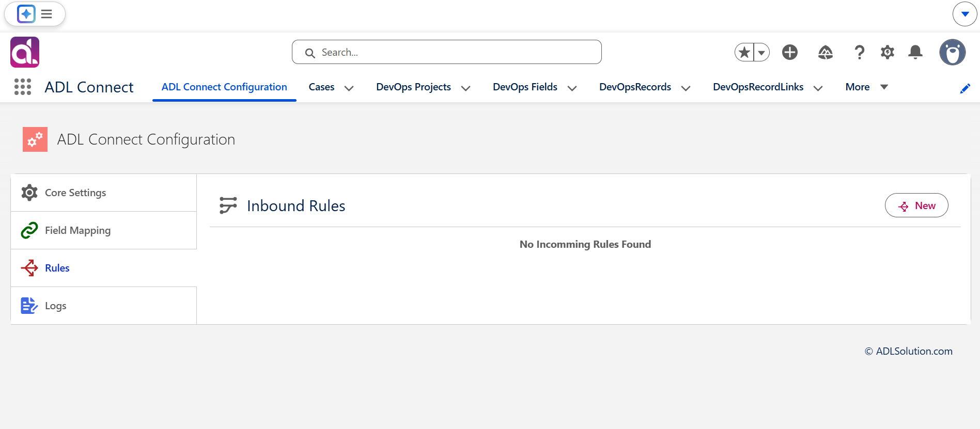Click the sparkle assistant icon top-left
Screen dimensions: 980x429
[x=26, y=14]
